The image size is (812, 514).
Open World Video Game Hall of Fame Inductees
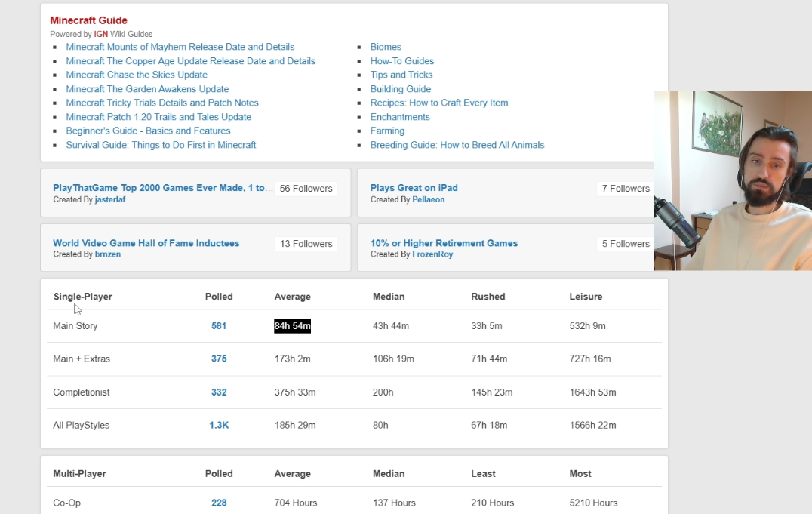click(x=146, y=243)
